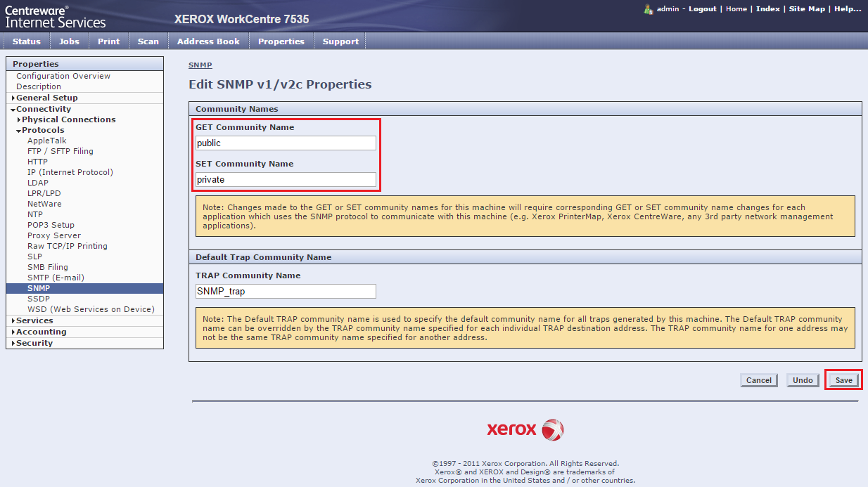Viewport: 868px width, 487px height.
Task: Follow the SNMP breadcrumb link
Action: click(200, 65)
